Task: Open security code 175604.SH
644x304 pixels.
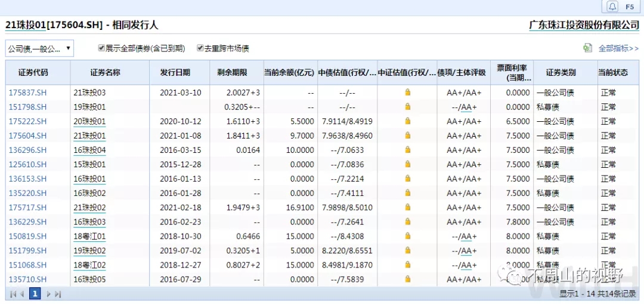Action: click(x=28, y=136)
